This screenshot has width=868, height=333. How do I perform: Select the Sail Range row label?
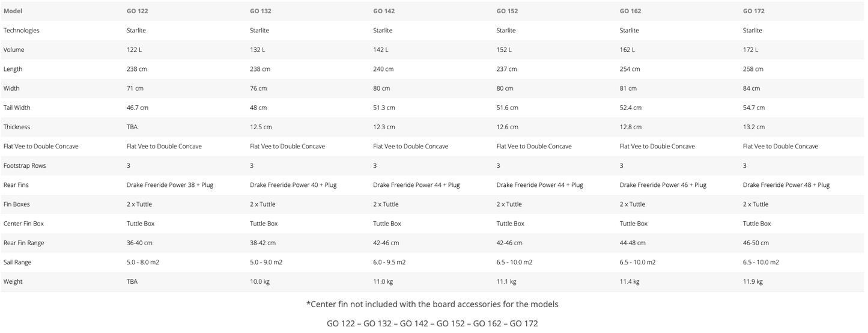(17, 262)
